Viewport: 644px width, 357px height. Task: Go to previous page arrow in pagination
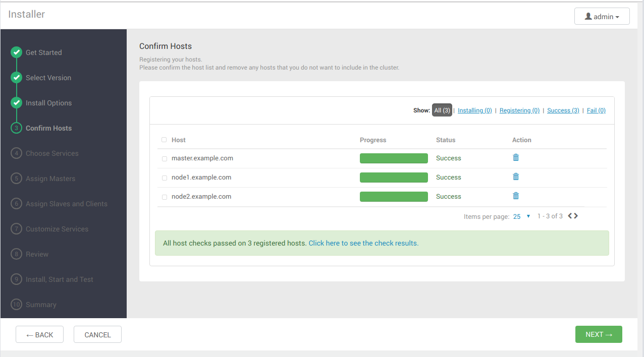(x=570, y=216)
